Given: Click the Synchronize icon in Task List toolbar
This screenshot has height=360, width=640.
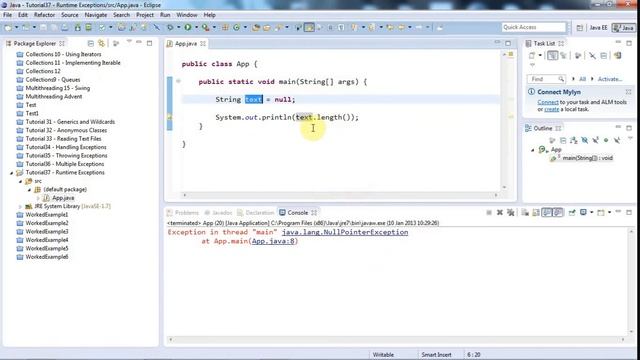Looking at the screenshot, I should pyautogui.click(x=617, y=56).
